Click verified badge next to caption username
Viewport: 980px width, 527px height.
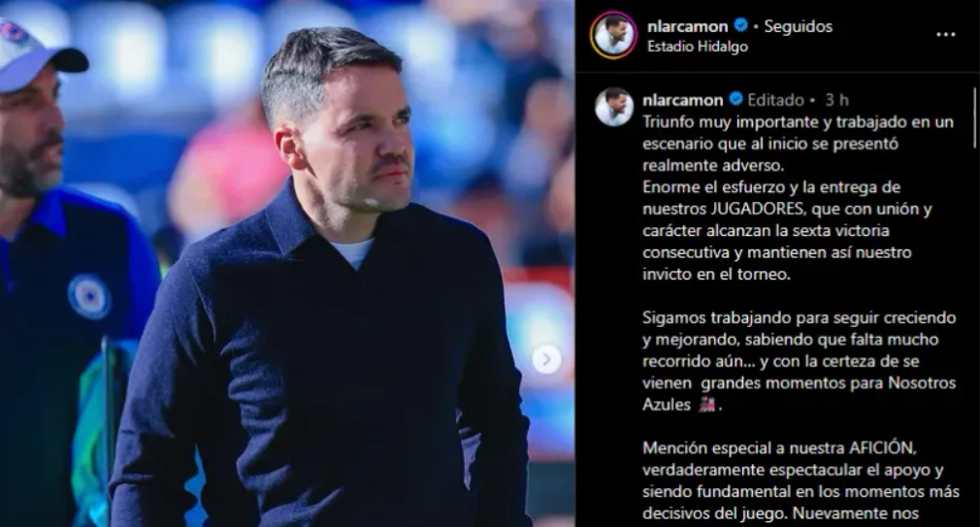click(735, 99)
